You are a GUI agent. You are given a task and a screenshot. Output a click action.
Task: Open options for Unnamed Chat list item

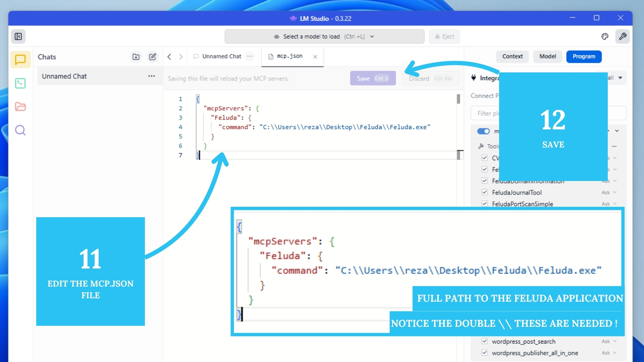(152, 76)
